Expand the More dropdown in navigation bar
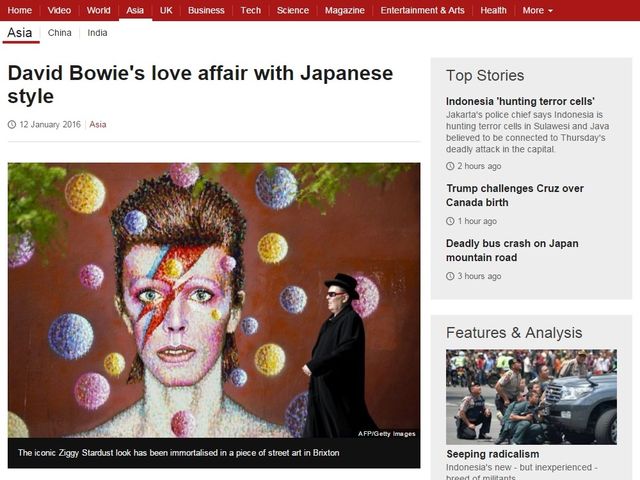Viewport: 640px width, 480px height. click(x=537, y=10)
